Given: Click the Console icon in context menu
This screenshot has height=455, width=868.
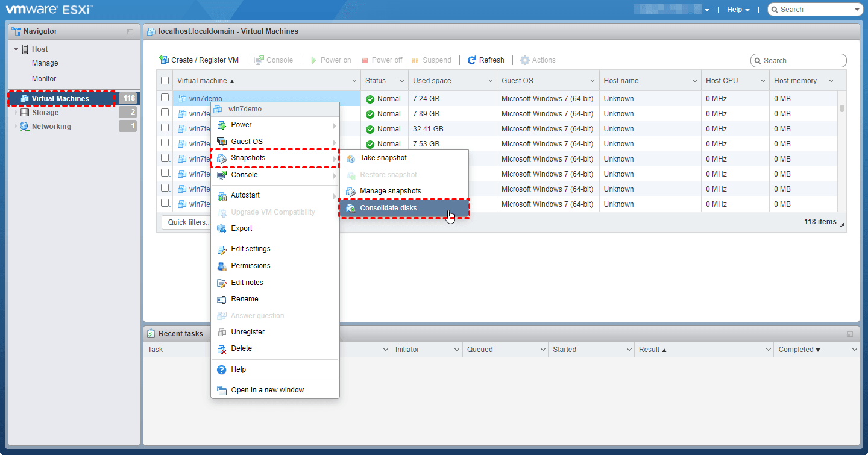Looking at the screenshot, I should [x=222, y=175].
